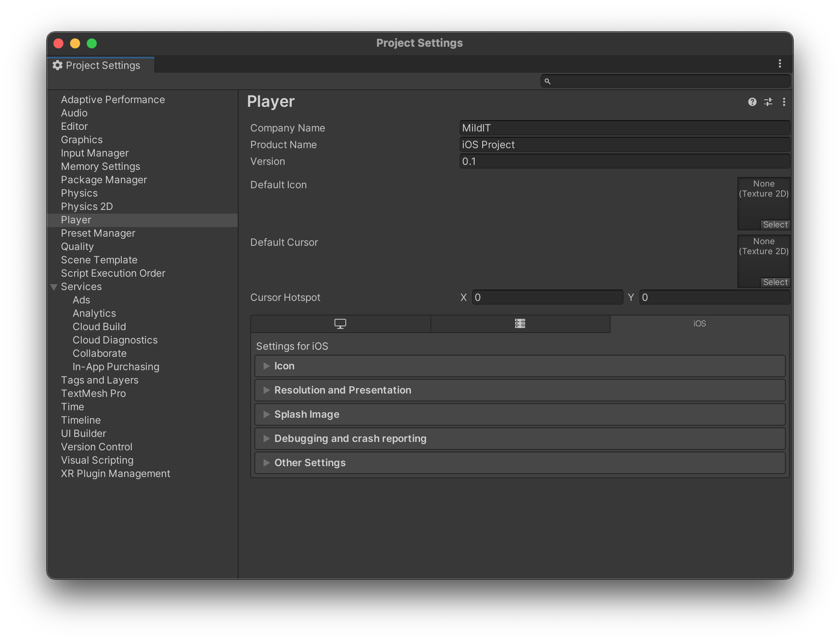Switch to the standalone desktop platform tab
Viewport: 840px width, 641px height.
(x=340, y=324)
